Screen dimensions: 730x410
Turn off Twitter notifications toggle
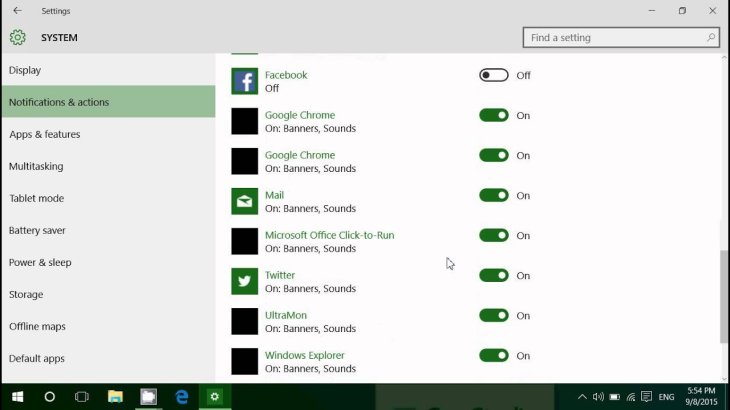[x=493, y=276]
